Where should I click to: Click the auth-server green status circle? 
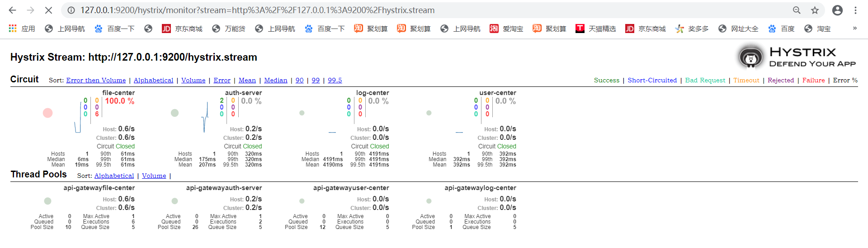click(x=175, y=113)
